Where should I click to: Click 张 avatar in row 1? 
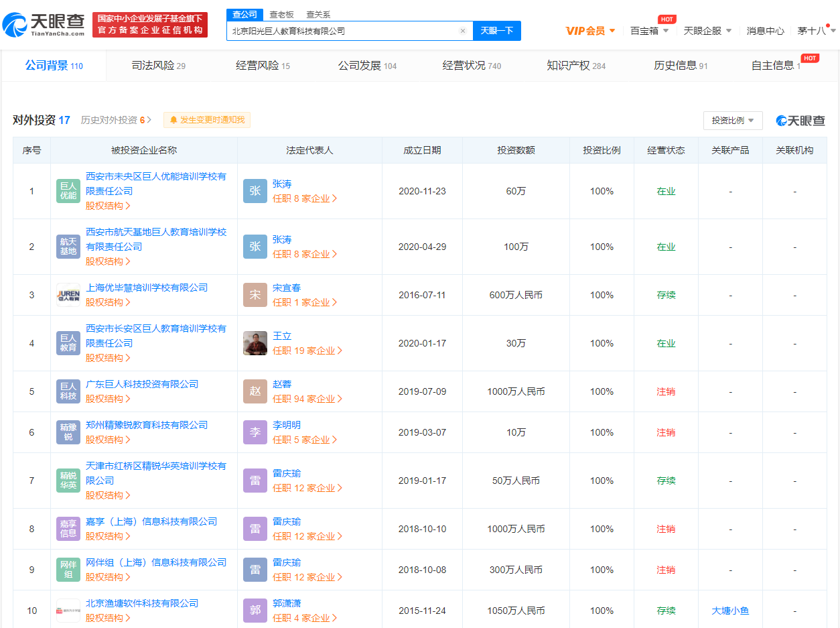tap(255, 191)
